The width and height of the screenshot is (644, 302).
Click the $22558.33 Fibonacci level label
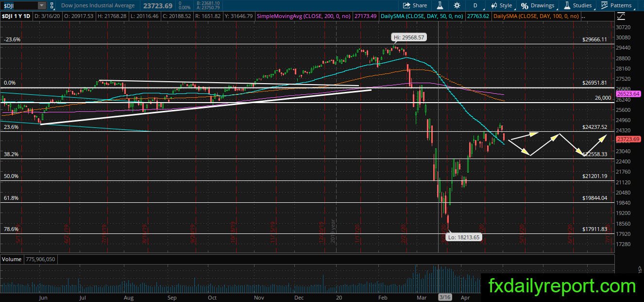coord(595,154)
